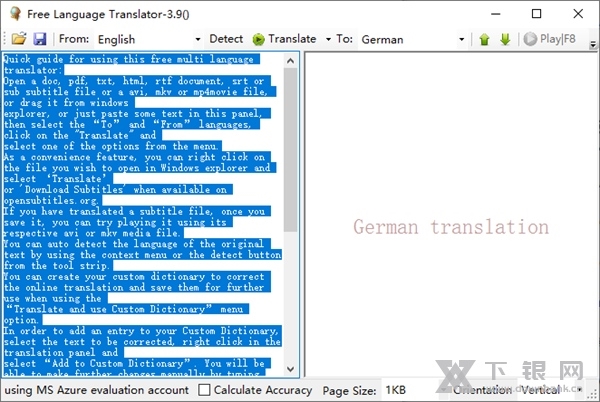Viewport: 600px width, 402px height.
Task: Click the Detect language button
Action: [x=225, y=39]
